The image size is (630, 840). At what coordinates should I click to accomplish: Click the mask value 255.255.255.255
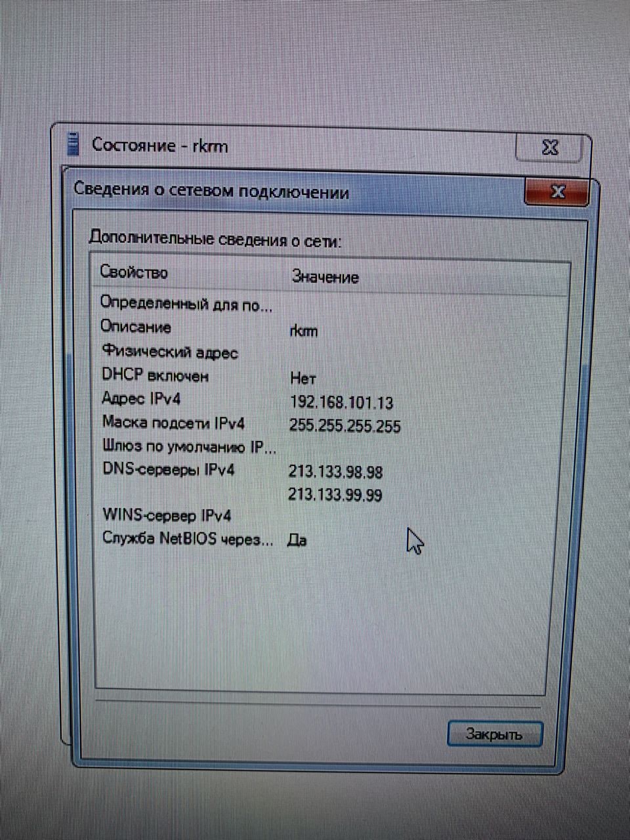(345, 426)
